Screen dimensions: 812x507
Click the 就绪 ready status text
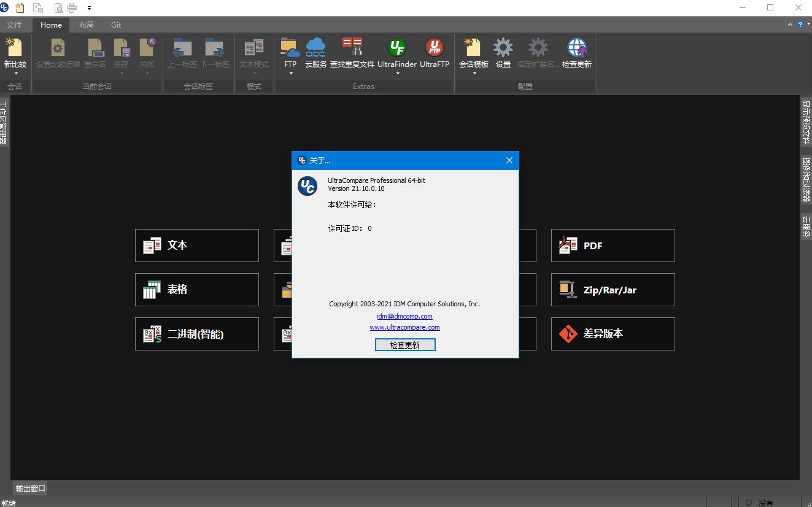tap(8, 503)
